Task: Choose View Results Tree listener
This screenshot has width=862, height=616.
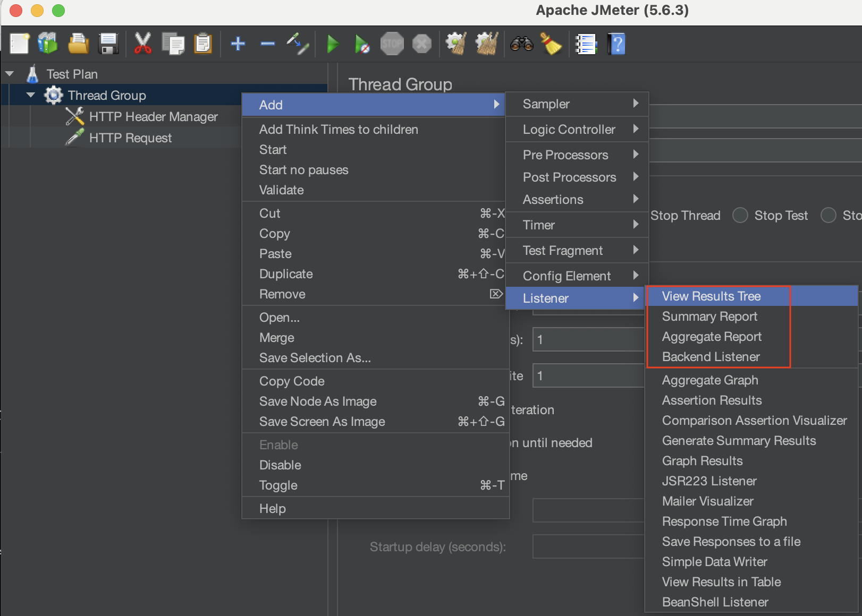Action: (751, 296)
